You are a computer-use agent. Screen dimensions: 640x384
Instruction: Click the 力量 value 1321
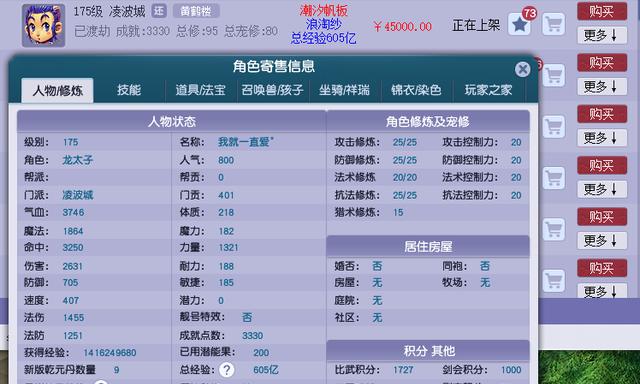click(x=228, y=247)
